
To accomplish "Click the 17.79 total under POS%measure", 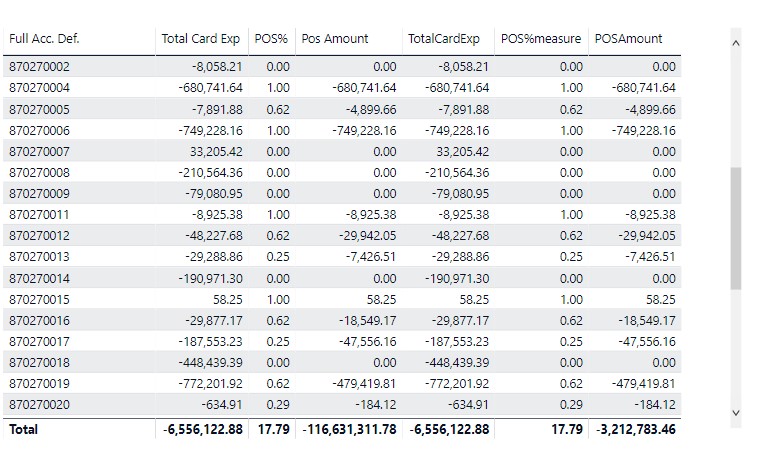I will pos(567,429).
